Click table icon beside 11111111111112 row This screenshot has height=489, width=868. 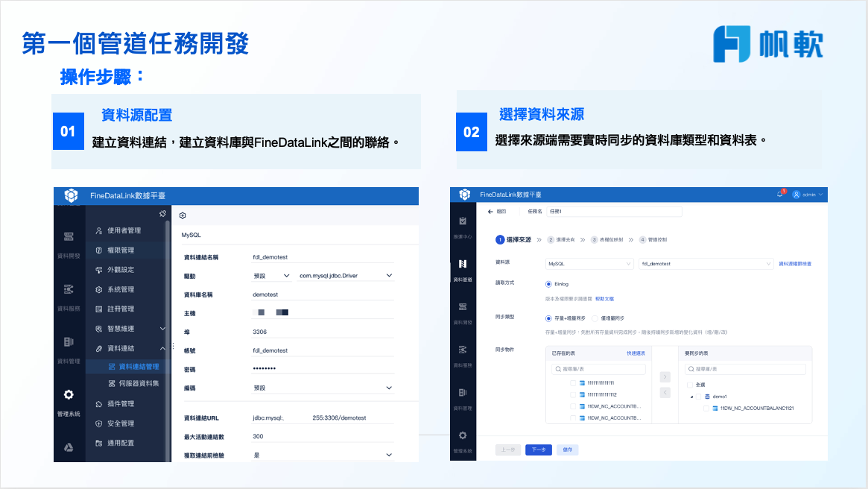(x=582, y=395)
